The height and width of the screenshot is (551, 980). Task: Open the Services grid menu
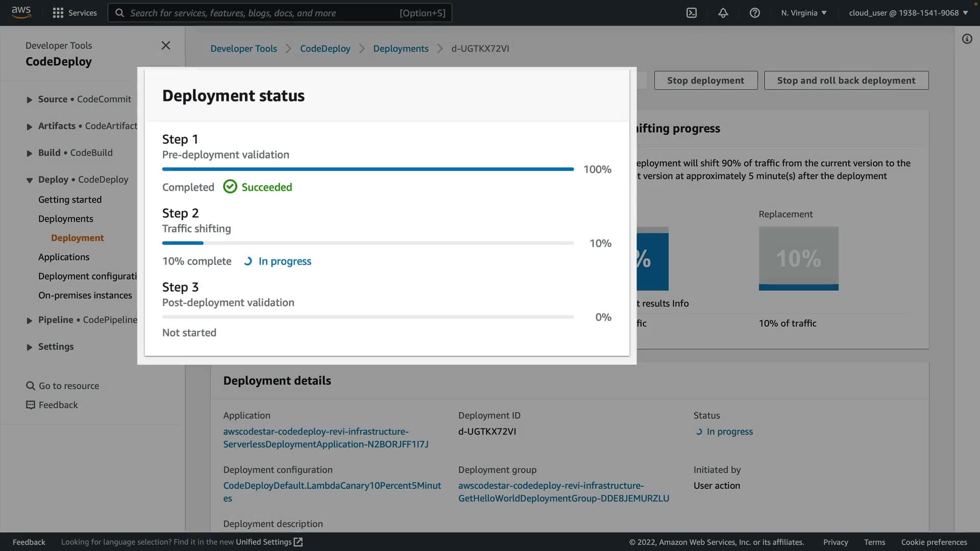tap(58, 13)
